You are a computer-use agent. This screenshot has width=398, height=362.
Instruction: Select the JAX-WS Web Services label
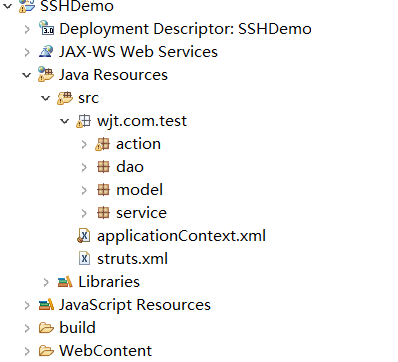click(138, 52)
